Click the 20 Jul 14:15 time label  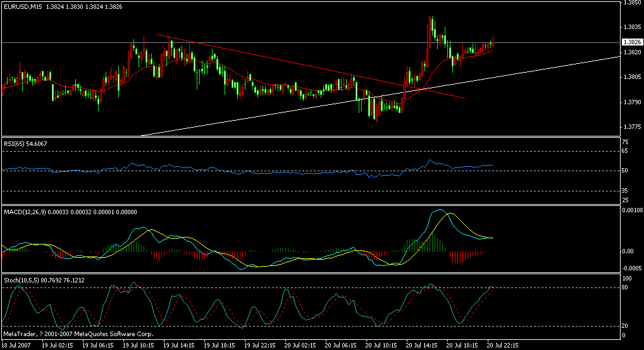[422, 346]
